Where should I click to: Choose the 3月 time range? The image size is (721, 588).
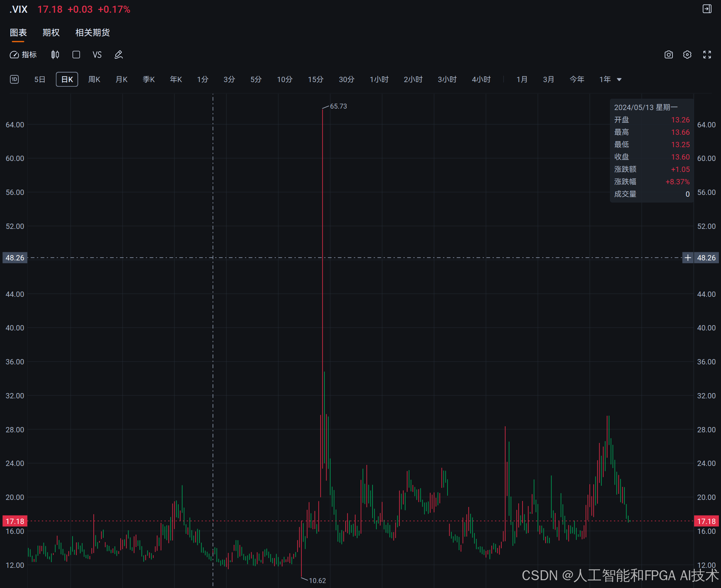pyautogui.click(x=548, y=79)
